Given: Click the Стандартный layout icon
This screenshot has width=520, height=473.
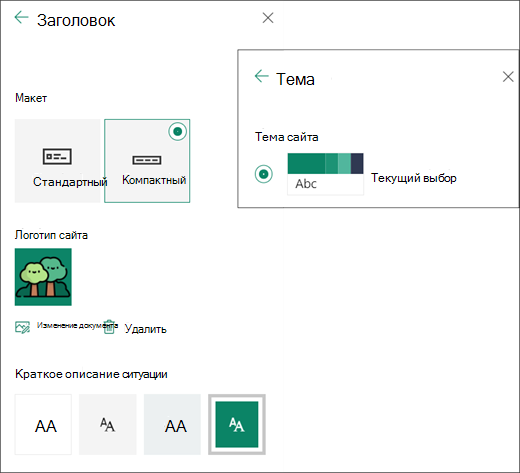Looking at the screenshot, I should (x=57, y=156).
